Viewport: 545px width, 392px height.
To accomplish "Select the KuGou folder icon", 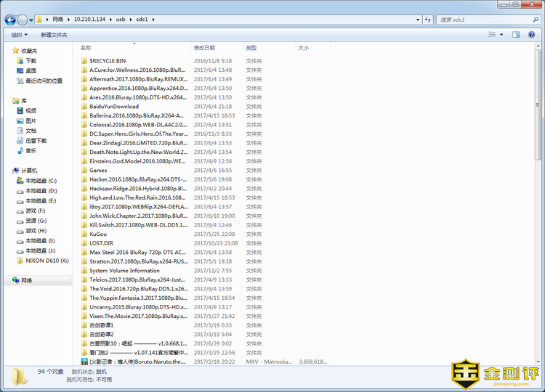I will point(84,234).
